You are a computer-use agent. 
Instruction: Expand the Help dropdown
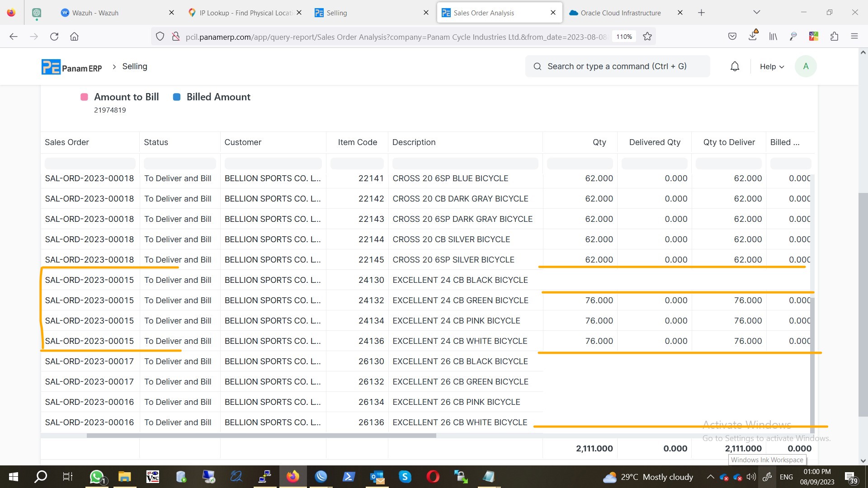click(x=772, y=66)
